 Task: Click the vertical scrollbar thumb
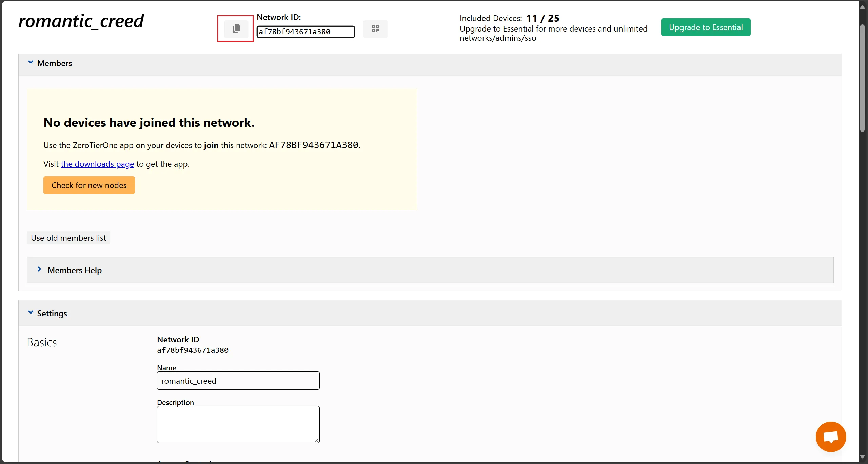point(862,78)
